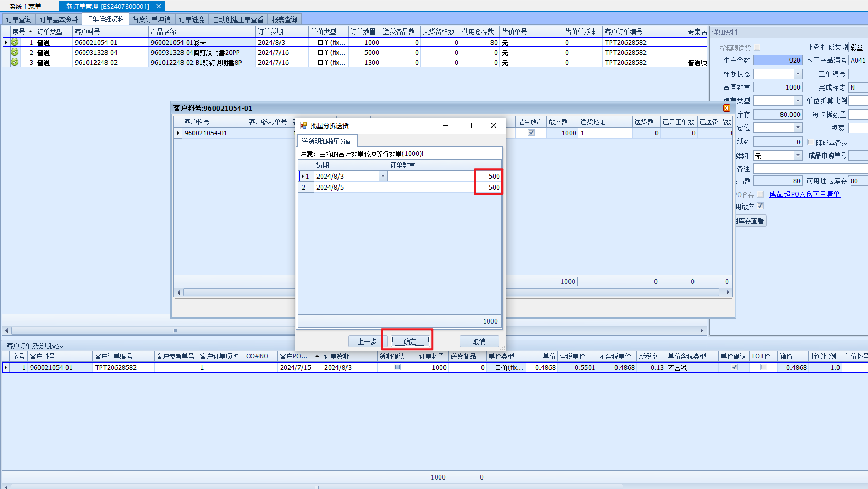
Task: Toggle the PO仓存 checkbox
Action: 760,194
